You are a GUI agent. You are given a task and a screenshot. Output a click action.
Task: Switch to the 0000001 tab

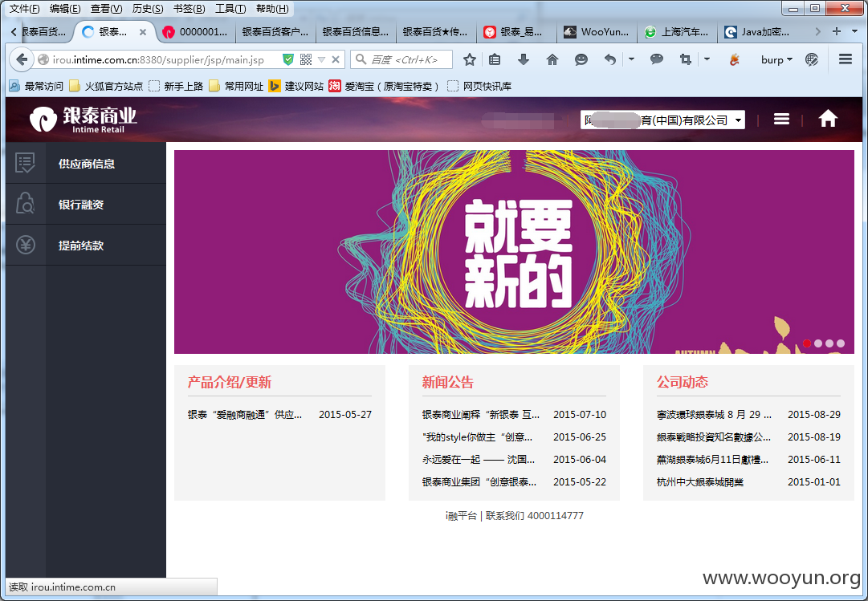coord(195,31)
